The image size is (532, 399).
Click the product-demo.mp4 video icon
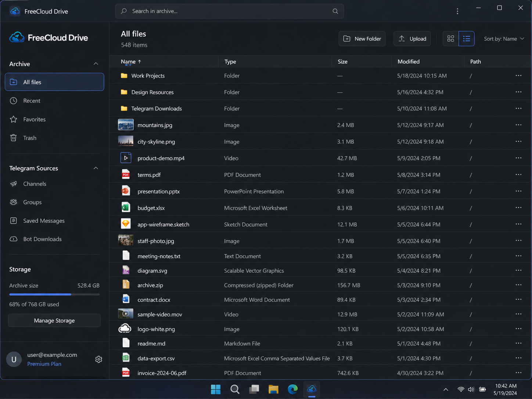[x=126, y=158]
